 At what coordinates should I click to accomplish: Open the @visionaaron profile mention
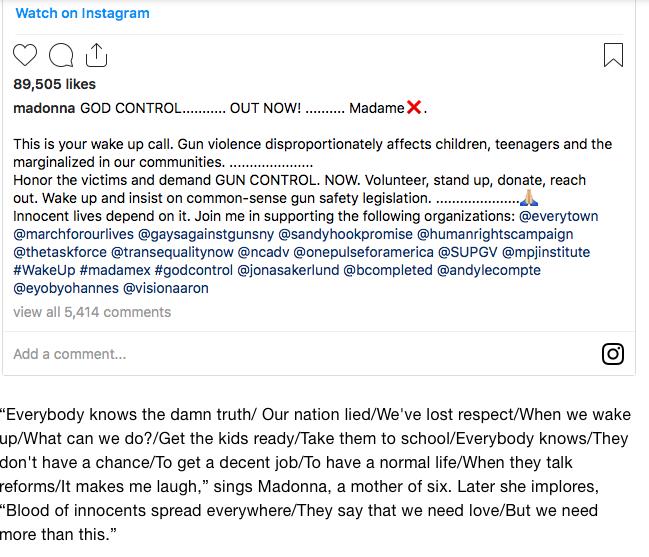166,288
